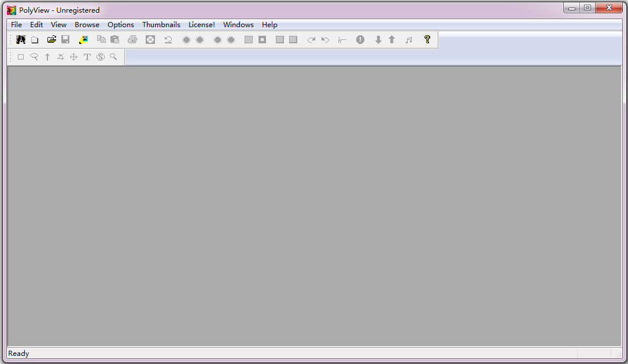The height and width of the screenshot is (364, 628).
Task: Click the lifebuoy print preview icon
Action: pos(150,40)
